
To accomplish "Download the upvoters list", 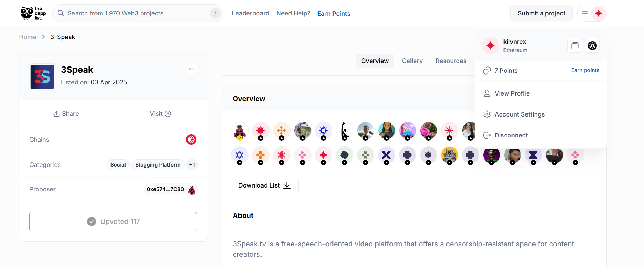I will 265,185.
